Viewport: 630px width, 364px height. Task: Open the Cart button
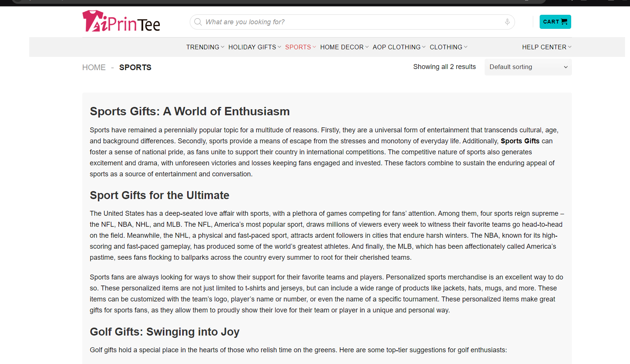(x=555, y=22)
